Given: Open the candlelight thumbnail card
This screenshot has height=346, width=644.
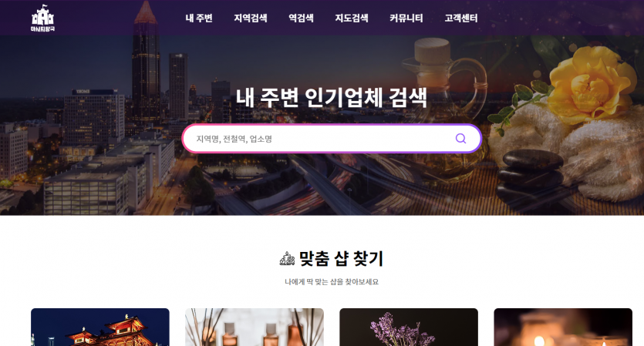Looking at the screenshot, I should pyautogui.click(x=563, y=327).
